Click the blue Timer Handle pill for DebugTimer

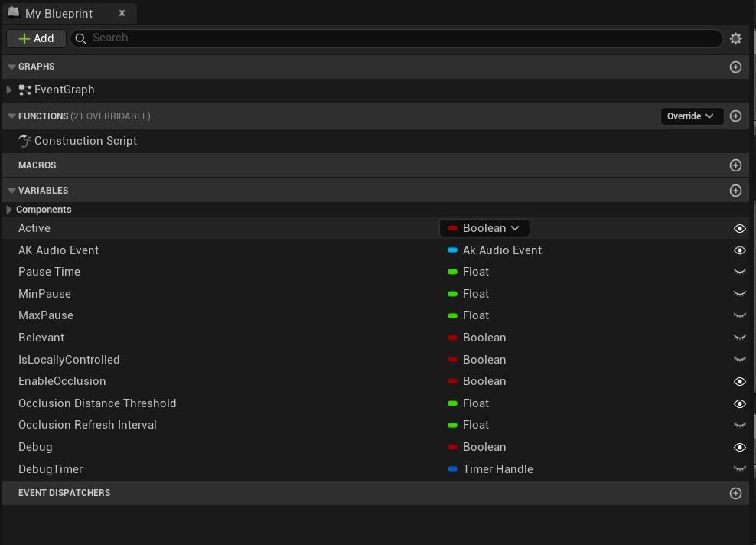[x=452, y=469]
